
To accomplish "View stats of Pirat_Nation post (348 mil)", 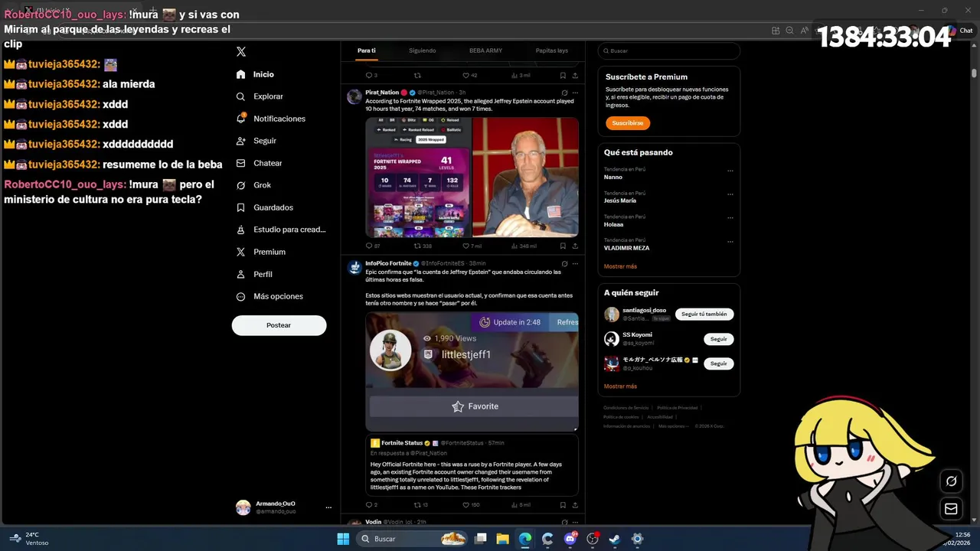I will click(524, 246).
